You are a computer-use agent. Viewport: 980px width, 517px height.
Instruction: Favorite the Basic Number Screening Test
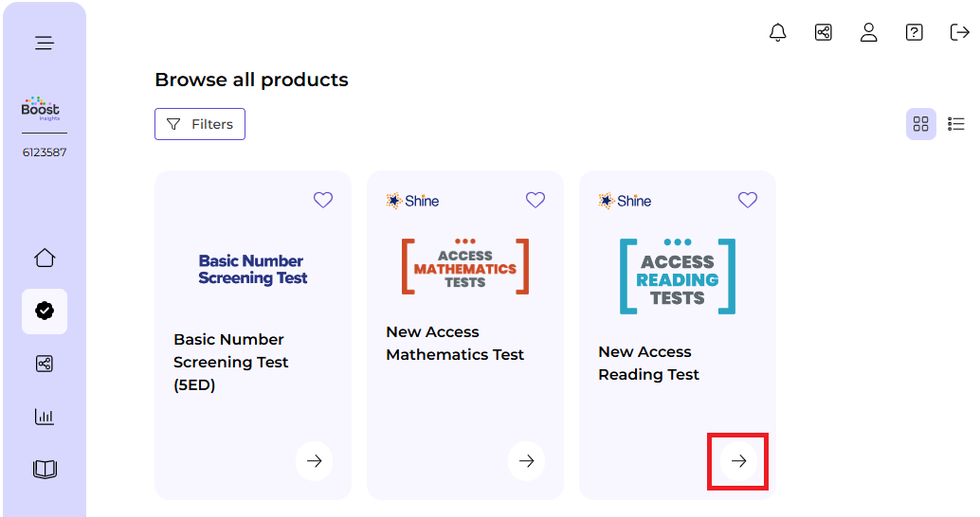click(x=323, y=200)
